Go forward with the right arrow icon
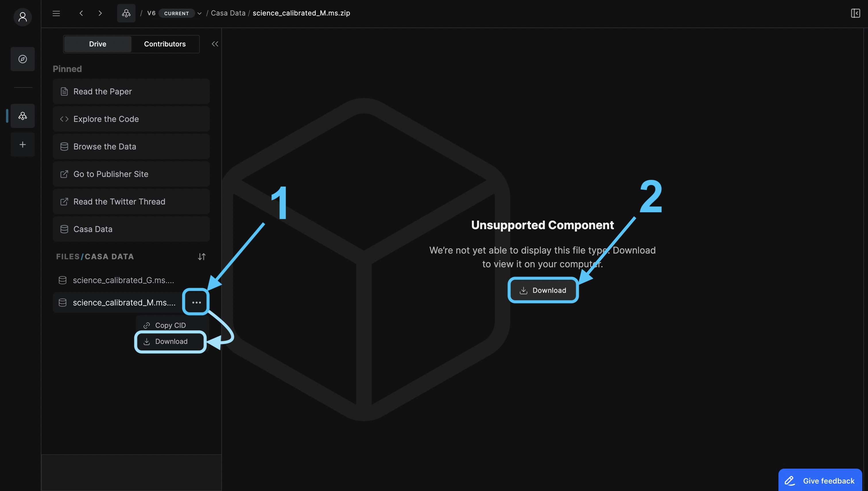The height and width of the screenshot is (491, 868). pos(100,13)
